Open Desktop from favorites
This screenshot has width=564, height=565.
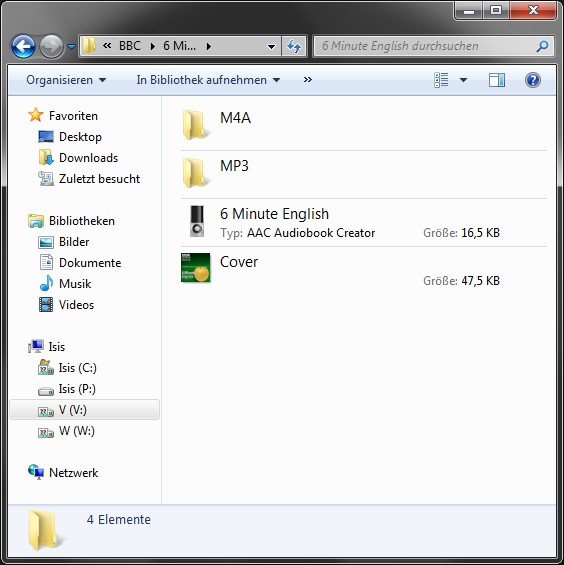(80, 137)
